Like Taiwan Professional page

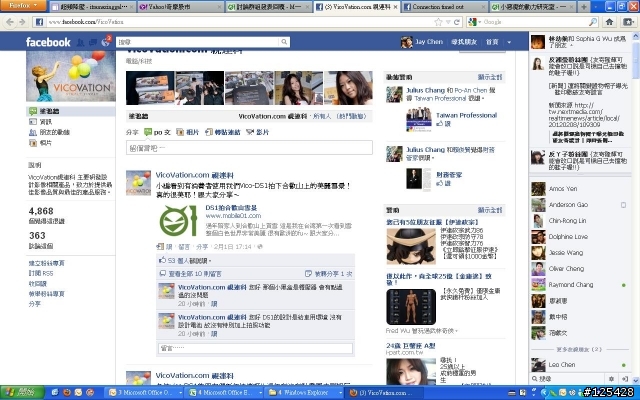click(448, 123)
